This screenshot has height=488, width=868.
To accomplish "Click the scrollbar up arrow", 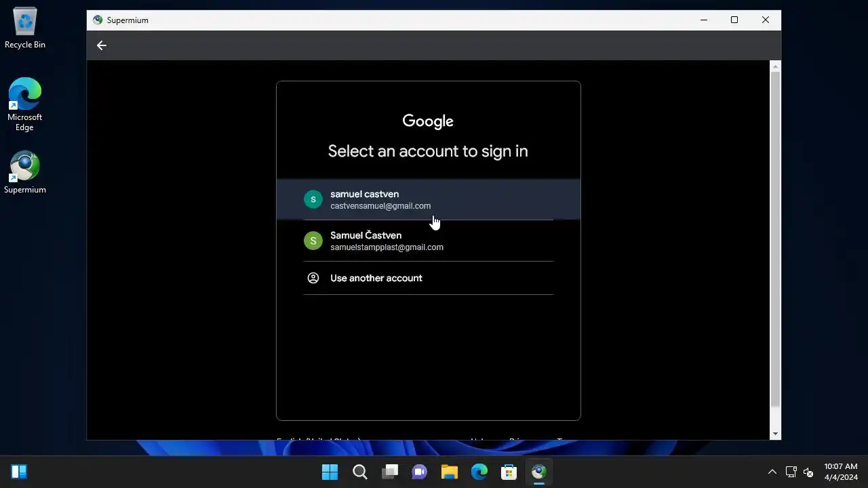I will point(776,66).
